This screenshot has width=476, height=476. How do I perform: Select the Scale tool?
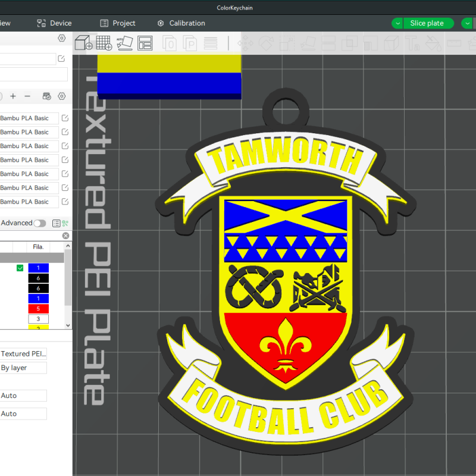(287, 43)
